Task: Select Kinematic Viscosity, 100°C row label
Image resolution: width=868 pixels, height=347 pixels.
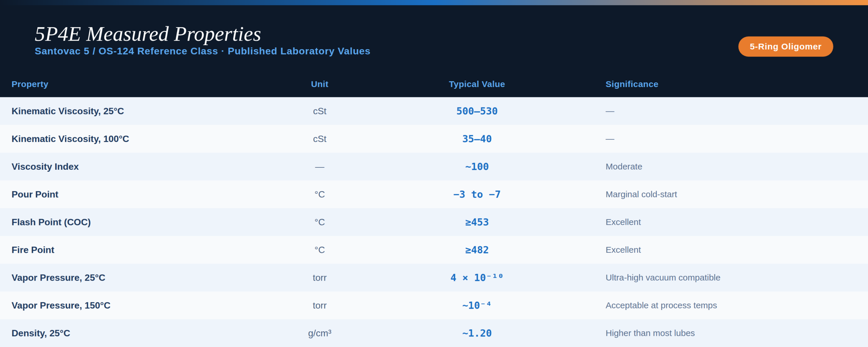Action: [x=70, y=139]
